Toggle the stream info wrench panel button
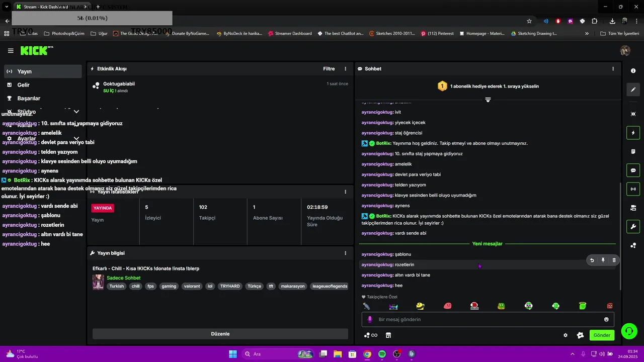 click(633, 226)
